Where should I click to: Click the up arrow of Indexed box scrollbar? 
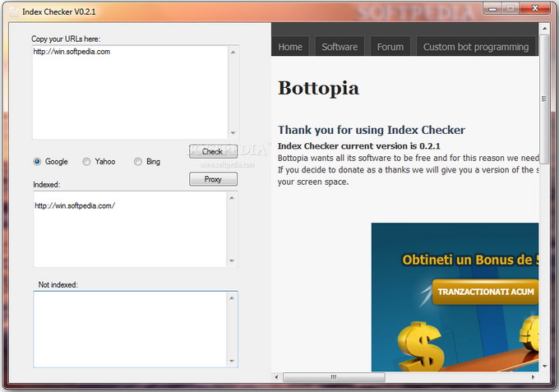pos(232,198)
